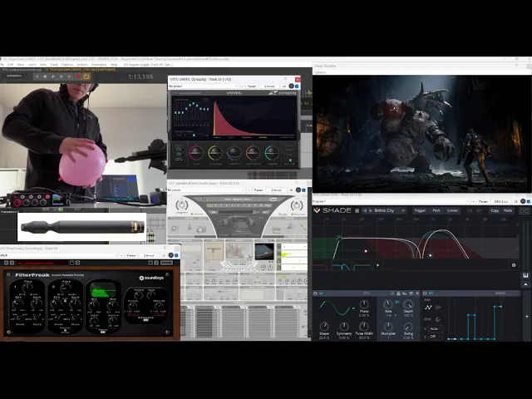
Task: Click FilterFreak previous preset arrow
Action: (x=6, y=263)
